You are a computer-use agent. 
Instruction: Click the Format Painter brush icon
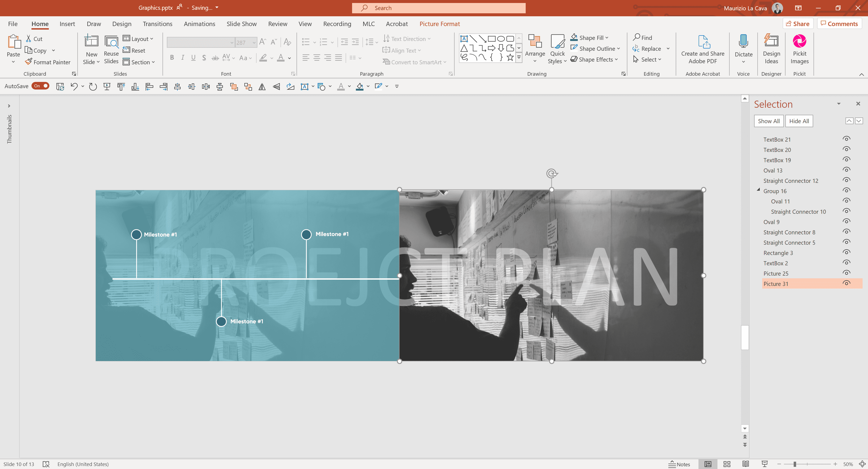29,62
